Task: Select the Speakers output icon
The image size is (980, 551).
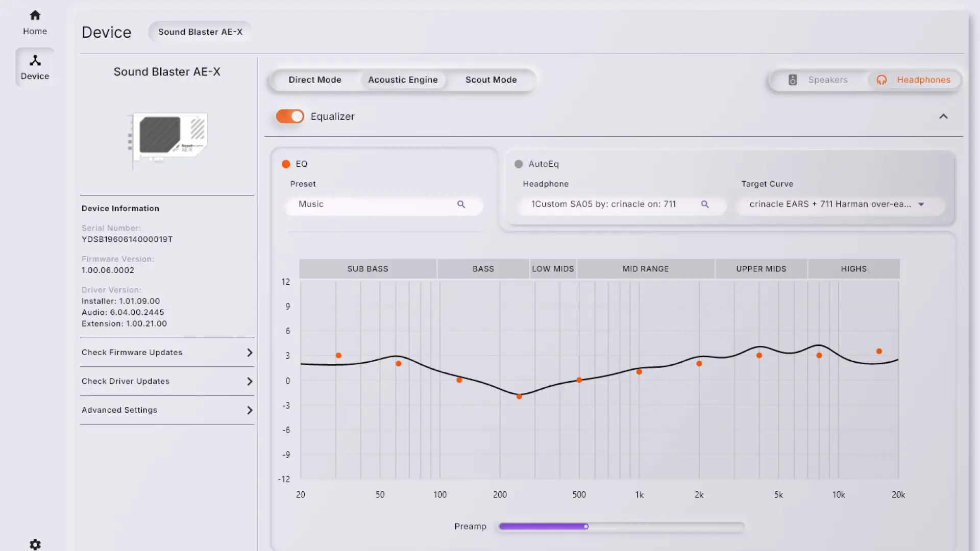Action: click(793, 80)
